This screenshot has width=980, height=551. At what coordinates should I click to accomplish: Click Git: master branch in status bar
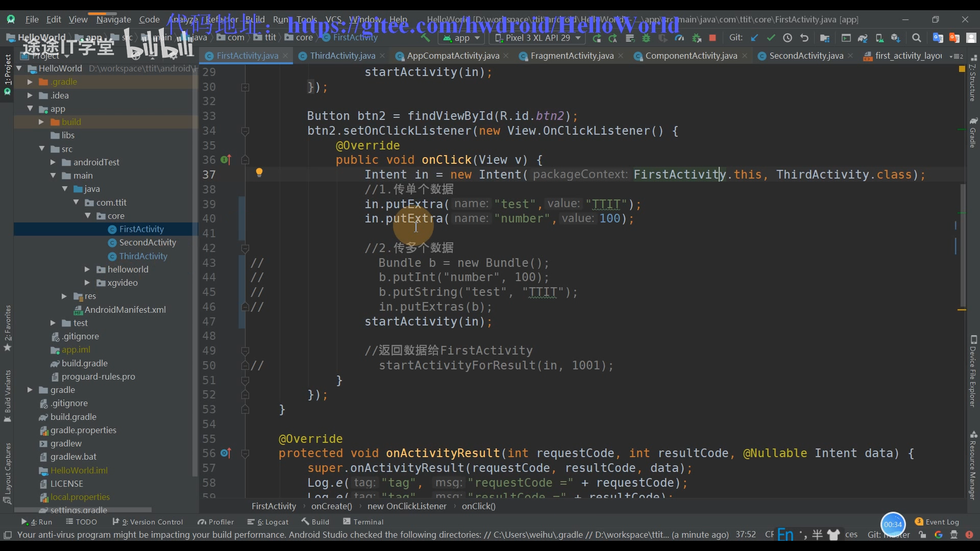tap(889, 535)
